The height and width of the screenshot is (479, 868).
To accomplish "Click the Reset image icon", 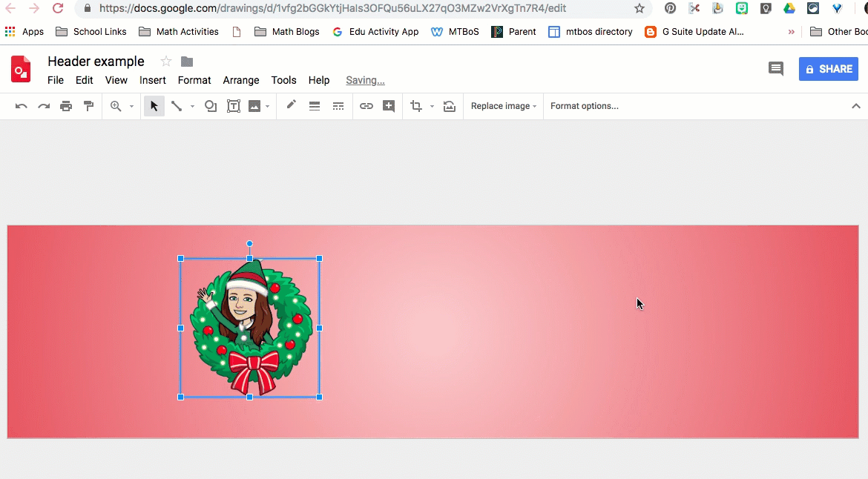I will pos(450,106).
